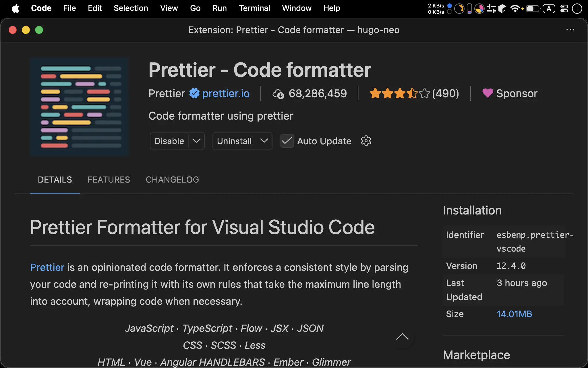Click the Sponsor link text
This screenshot has height=368, width=588.
click(x=517, y=93)
